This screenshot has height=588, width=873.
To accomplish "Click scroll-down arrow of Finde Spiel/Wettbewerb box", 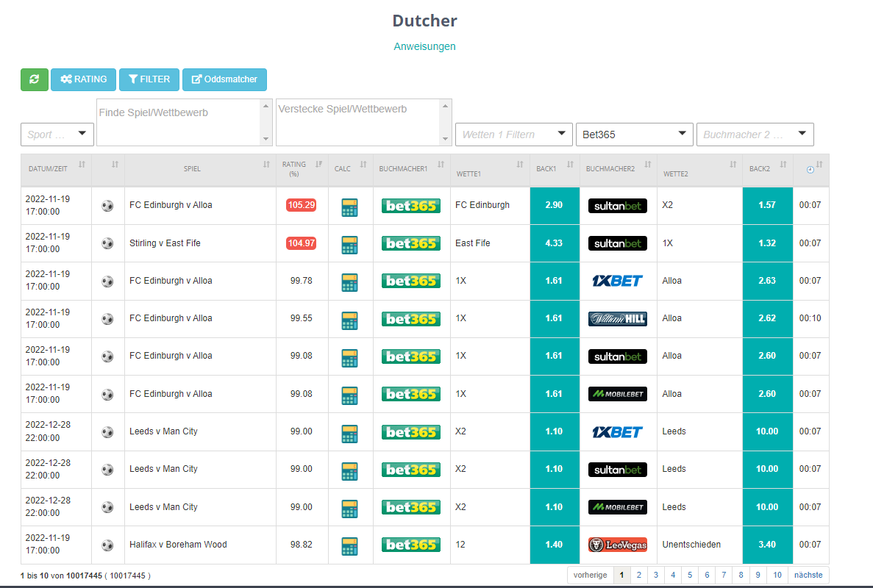I will [266, 139].
